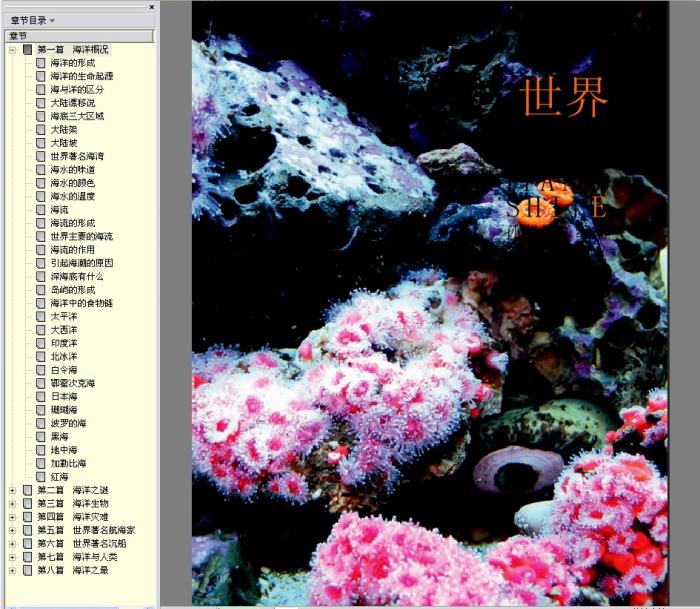This screenshot has width=700, height=609.
Task: Expand the 第五篇 世界著名航海家 chapter
Action: point(12,530)
